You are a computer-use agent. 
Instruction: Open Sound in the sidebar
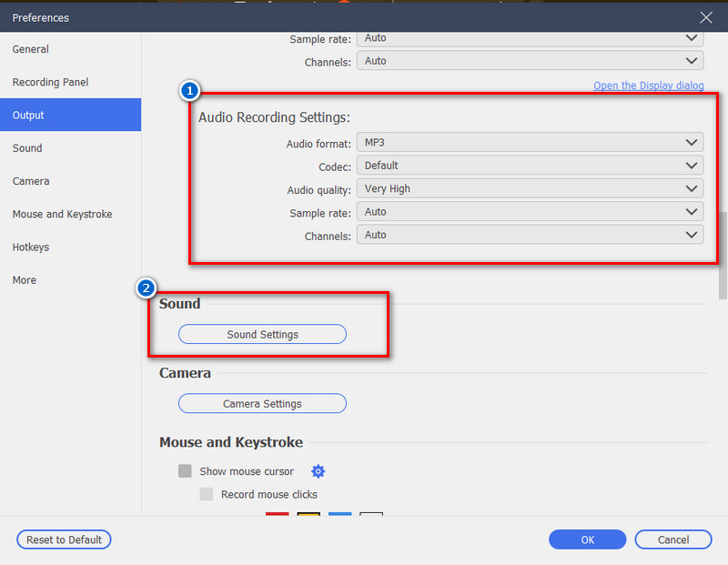coord(71,147)
